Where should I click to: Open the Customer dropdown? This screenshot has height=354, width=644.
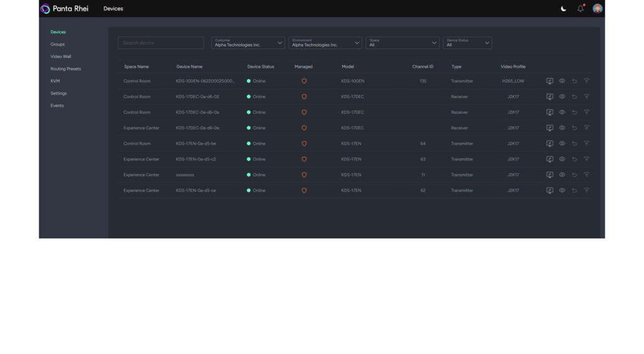point(248,43)
